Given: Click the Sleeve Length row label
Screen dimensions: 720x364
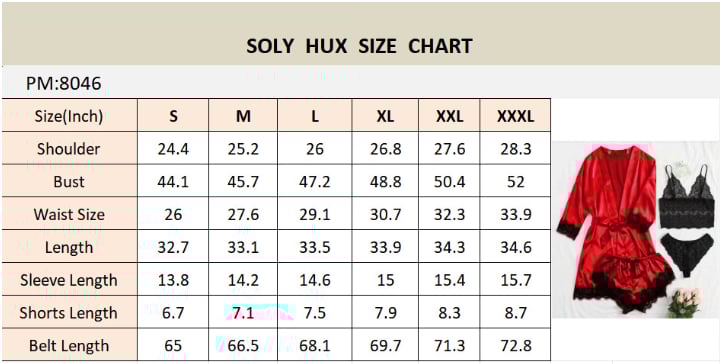Looking at the screenshot, I should coord(69,280).
